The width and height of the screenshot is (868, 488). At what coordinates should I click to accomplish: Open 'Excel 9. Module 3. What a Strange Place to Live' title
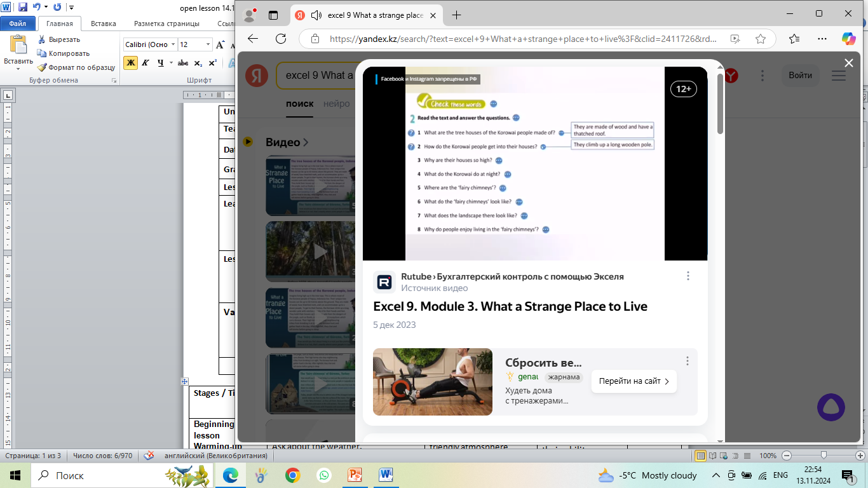coord(510,306)
